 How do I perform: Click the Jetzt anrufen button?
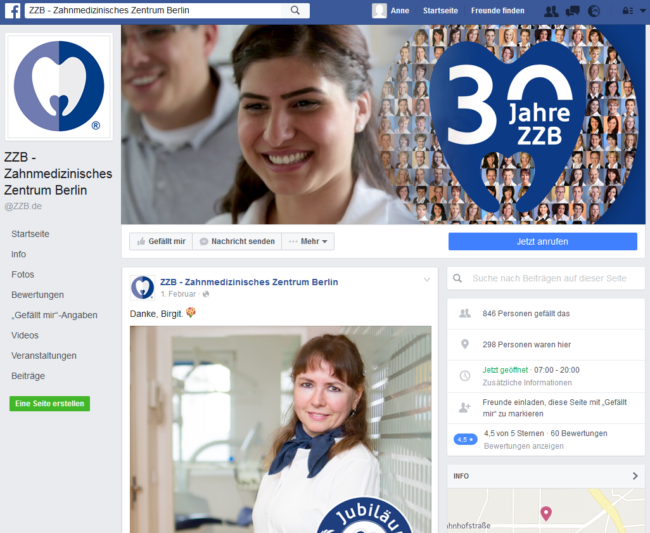point(543,242)
